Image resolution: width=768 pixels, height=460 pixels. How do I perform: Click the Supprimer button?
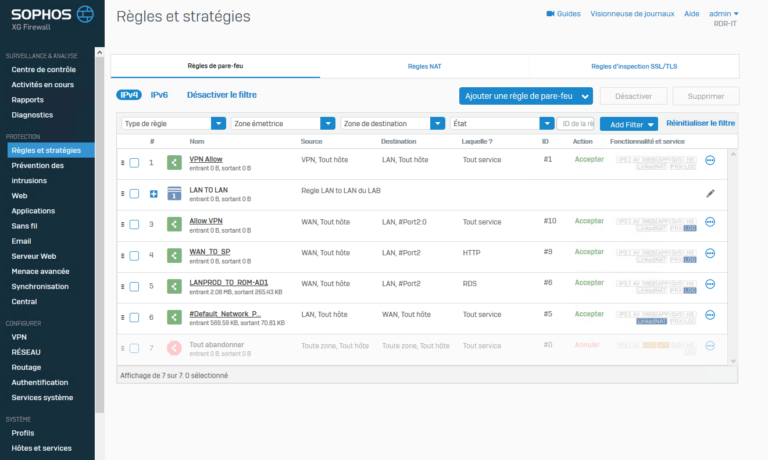pyautogui.click(x=706, y=97)
